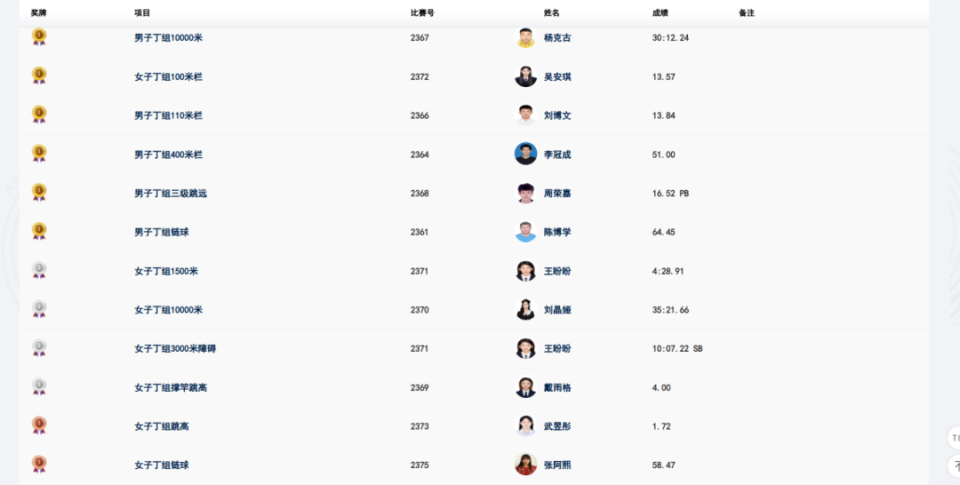The image size is (960, 485).
Task: Click athlete name 刘博文
Action: coord(558,116)
